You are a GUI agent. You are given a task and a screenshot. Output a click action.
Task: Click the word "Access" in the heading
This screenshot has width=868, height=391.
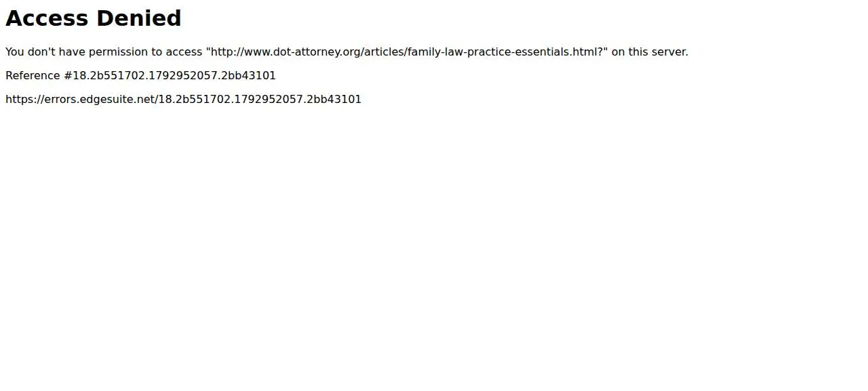[x=47, y=18]
